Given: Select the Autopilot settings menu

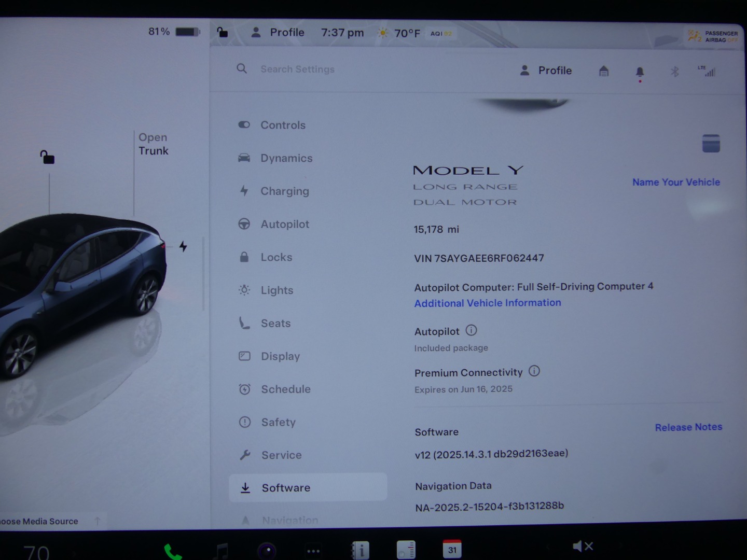Looking at the screenshot, I should [x=284, y=224].
